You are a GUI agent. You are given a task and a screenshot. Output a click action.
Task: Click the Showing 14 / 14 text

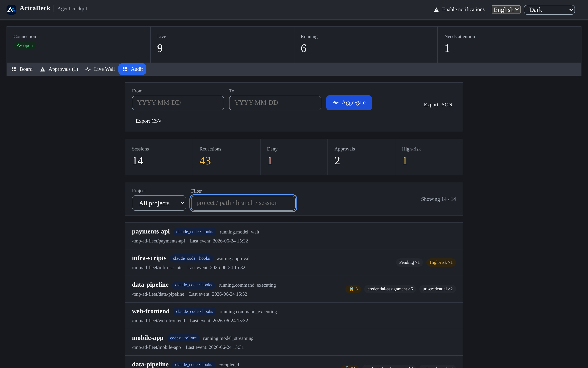click(x=438, y=199)
